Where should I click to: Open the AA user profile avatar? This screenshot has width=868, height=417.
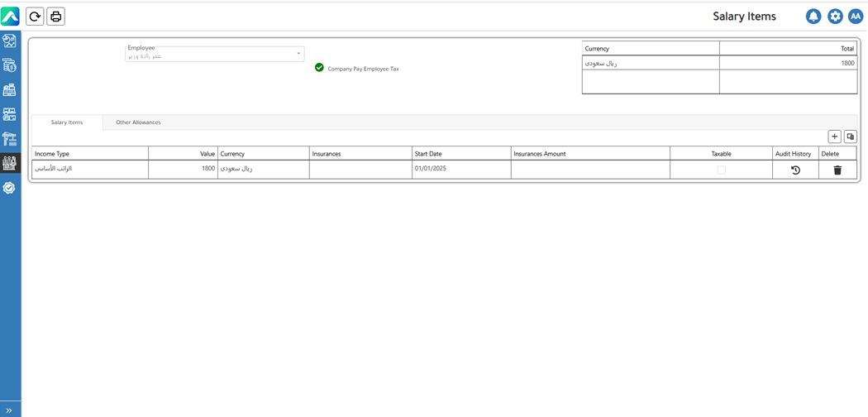point(856,17)
